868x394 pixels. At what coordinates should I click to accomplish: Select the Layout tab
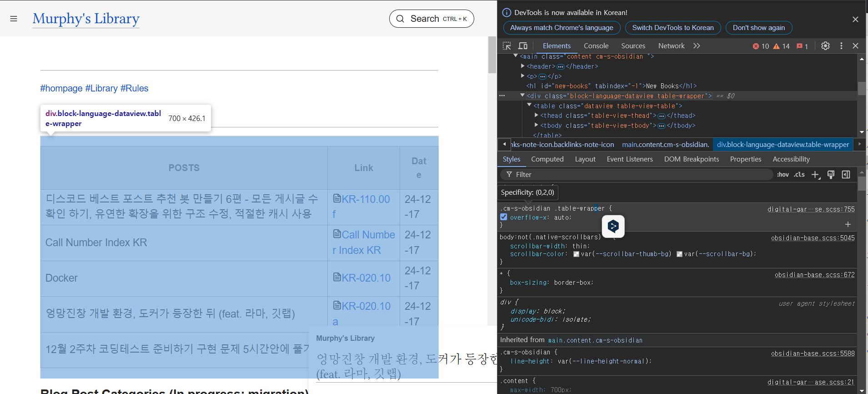(x=585, y=159)
